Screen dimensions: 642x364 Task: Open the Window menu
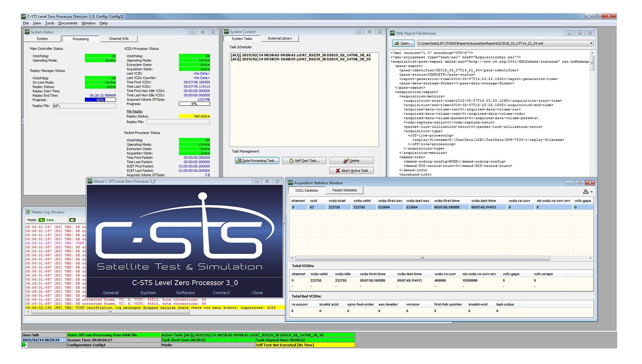[88, 23]
